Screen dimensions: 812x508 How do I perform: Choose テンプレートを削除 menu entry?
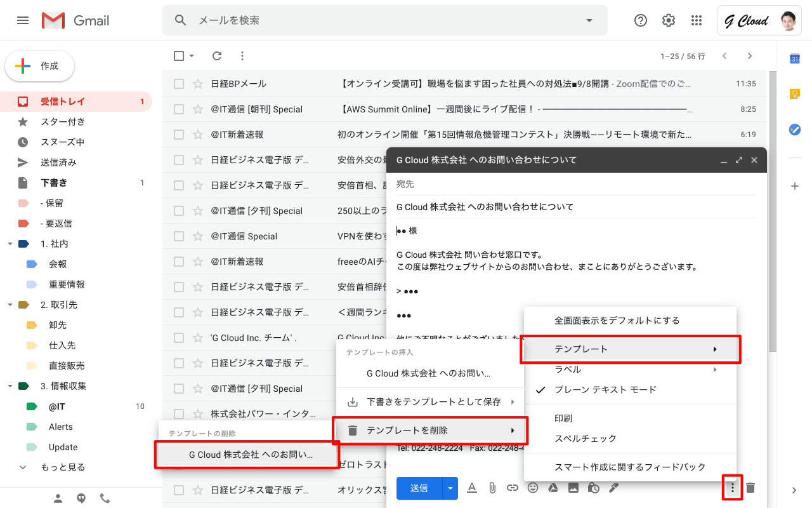pos(430,431)
